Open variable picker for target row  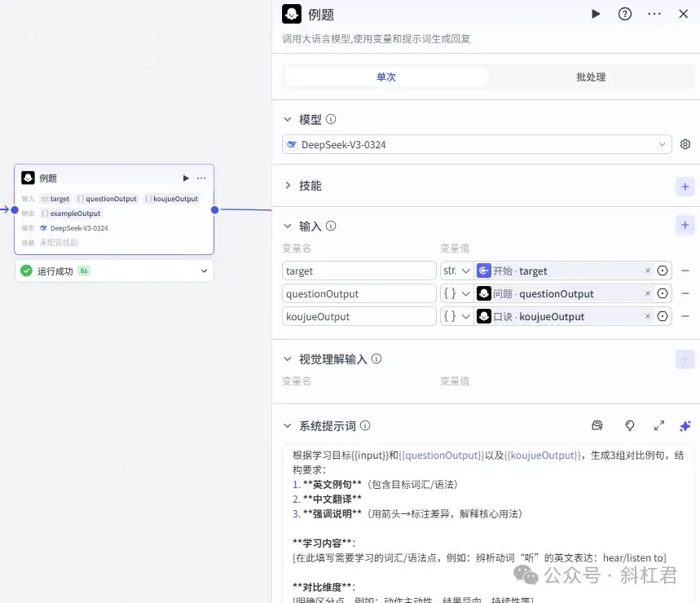663,271
